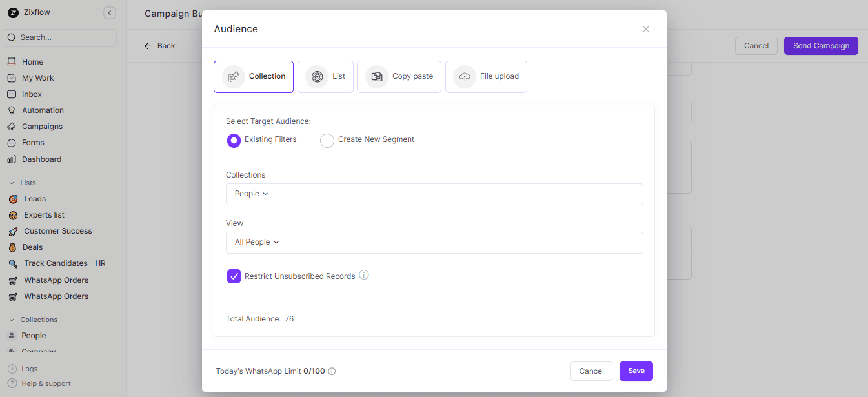868x397 pixels.
Task: Open Help & support question icon
Action: (12, 383)
